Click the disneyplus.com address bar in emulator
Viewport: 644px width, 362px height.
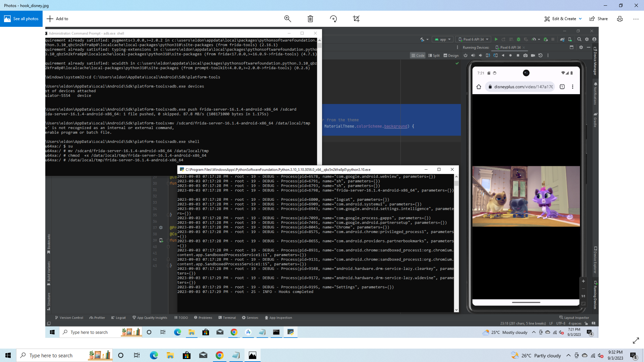pos(520,87)
